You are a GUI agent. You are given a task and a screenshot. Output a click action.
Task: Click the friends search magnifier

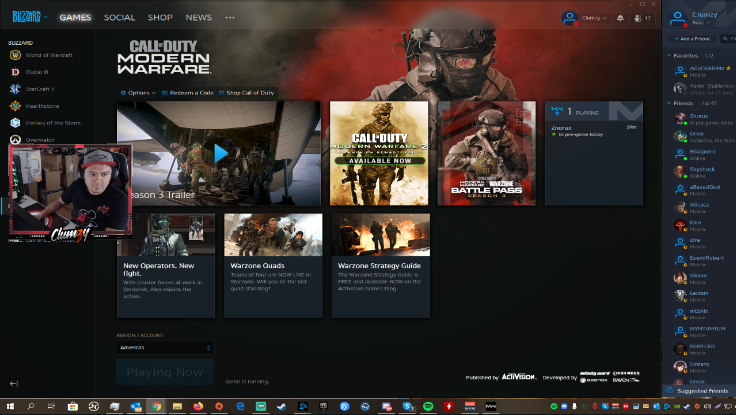(x=727, y=38)
